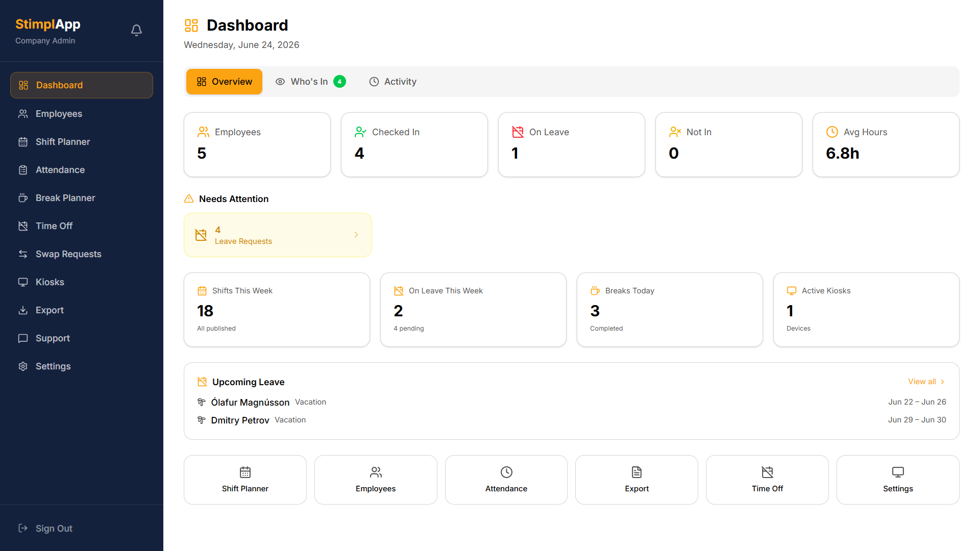Click the StimplApp logo

pos(48,24)
